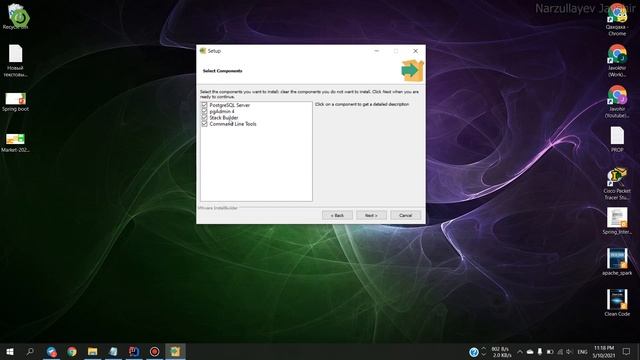Close the Setup dialog window
This screenshot has height=360, width=640.
click(x=415, y=51)
